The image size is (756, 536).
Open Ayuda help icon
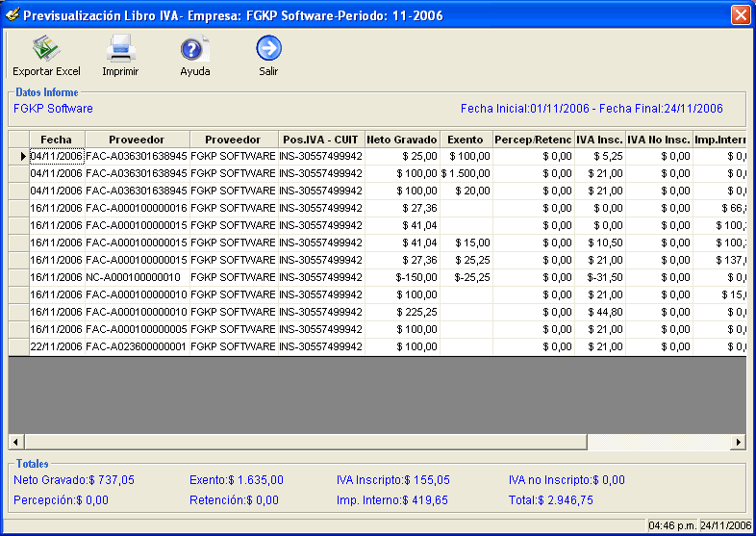195,48
